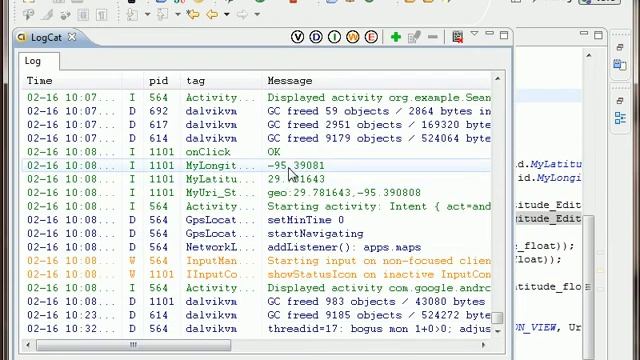Click log vertical scrollbar down arrow

[x=498, y=331]
